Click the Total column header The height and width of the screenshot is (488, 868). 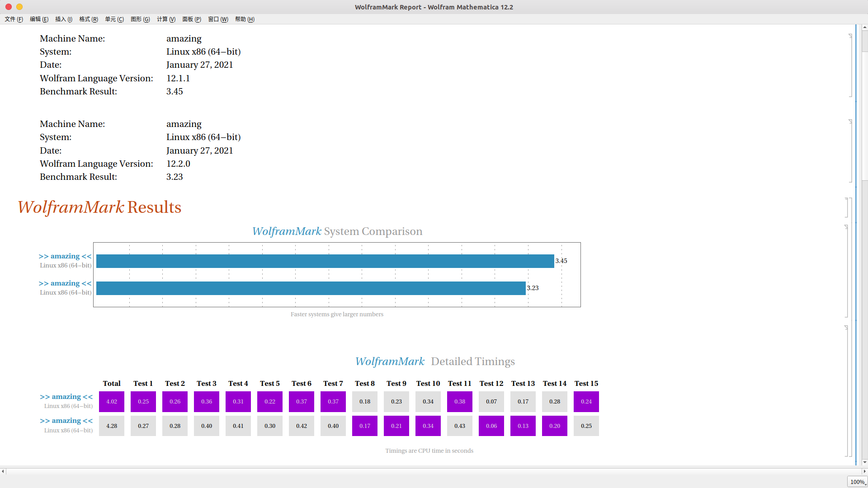click(112, 384)
